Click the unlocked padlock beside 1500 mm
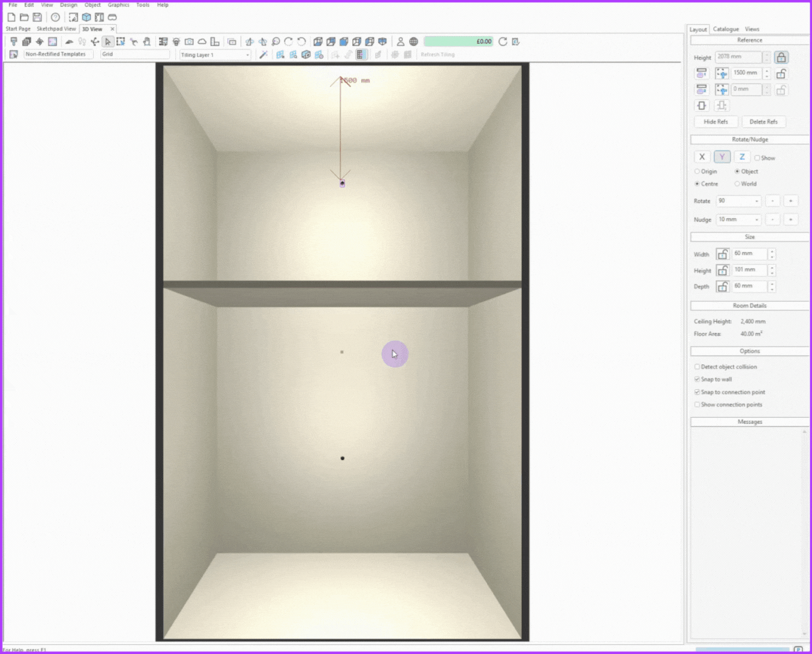This screenshot has width=812, height=654. (781, 74)
